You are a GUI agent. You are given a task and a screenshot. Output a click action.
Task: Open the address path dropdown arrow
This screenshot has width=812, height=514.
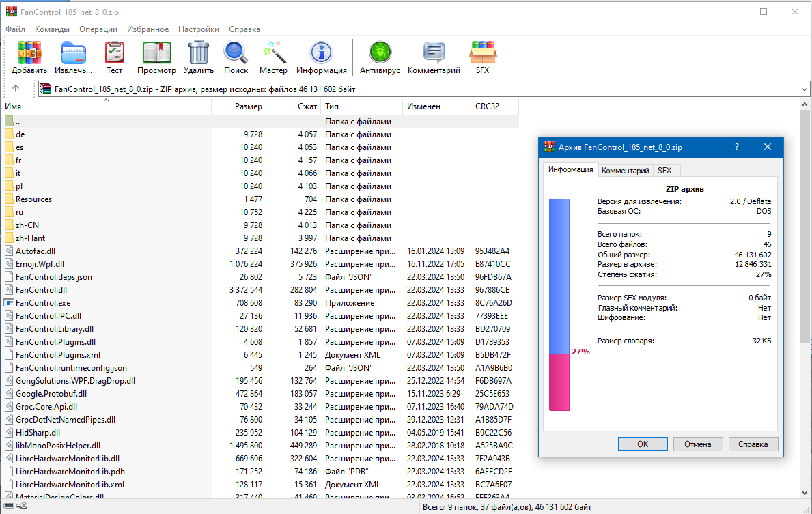[x=804, y=89]
